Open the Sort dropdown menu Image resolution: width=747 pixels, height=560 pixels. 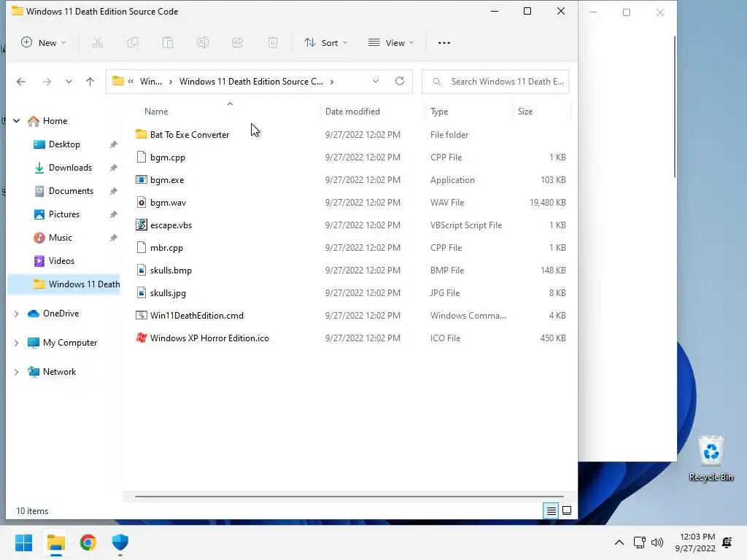click(x=326, y=43)
